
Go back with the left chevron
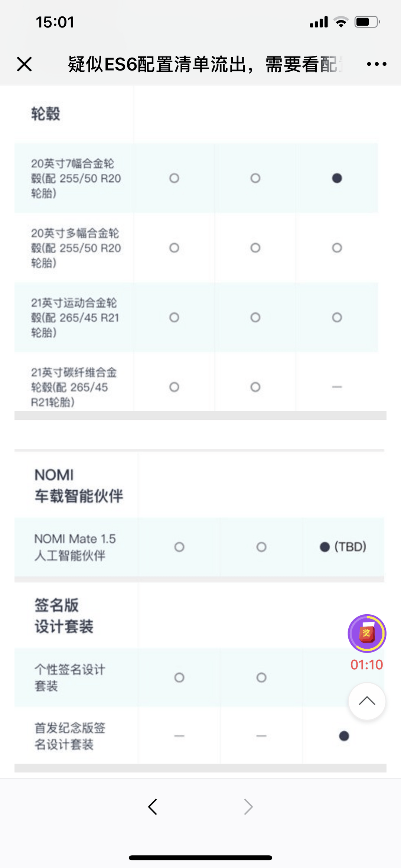(153, 807)
